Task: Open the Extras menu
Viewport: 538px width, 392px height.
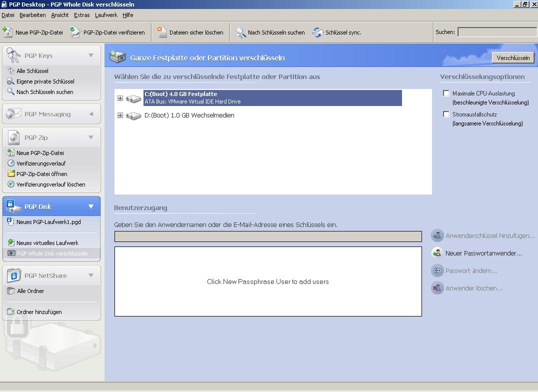Action: point(81,15)
